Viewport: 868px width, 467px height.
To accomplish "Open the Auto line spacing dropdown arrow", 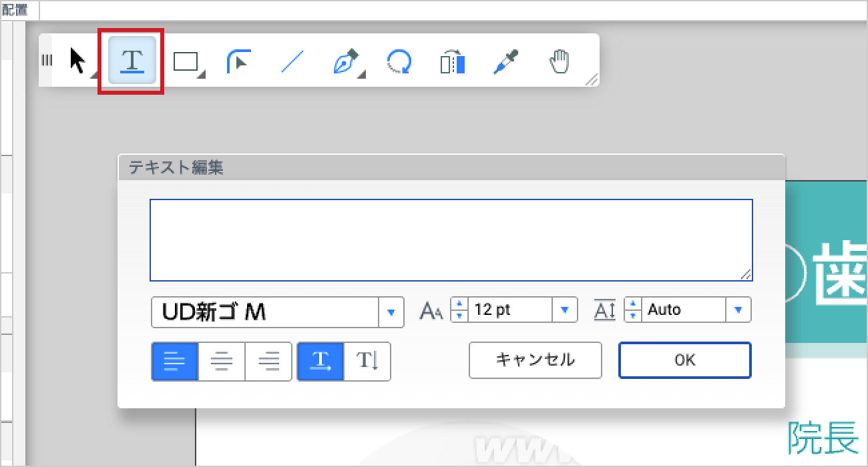I will point(738,310).
